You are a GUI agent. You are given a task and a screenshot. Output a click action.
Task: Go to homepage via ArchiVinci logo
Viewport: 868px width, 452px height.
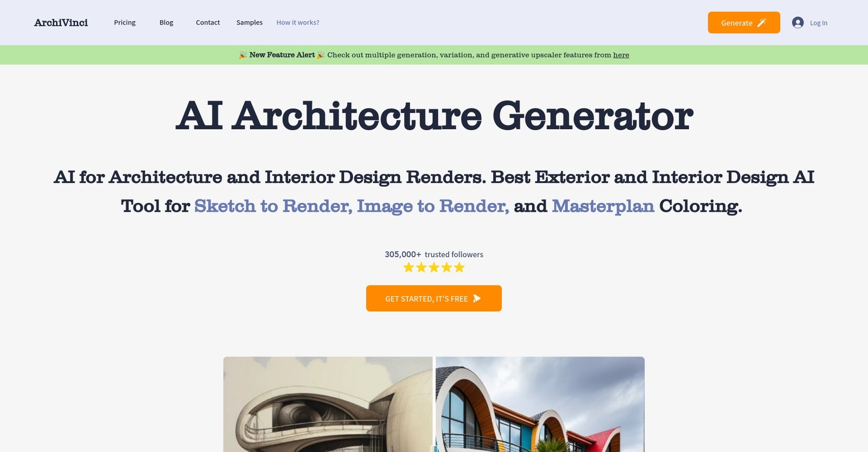coord(61,23)
